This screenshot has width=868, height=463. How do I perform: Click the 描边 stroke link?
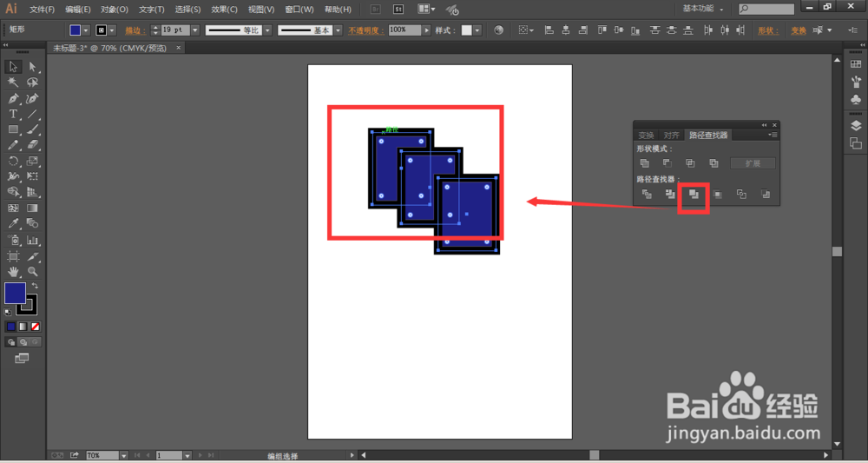click(136, 30)
